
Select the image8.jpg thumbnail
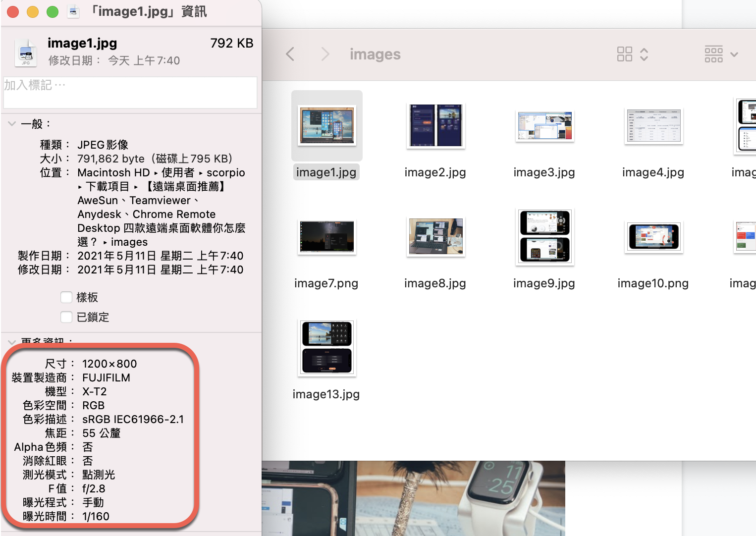(435, 237)
